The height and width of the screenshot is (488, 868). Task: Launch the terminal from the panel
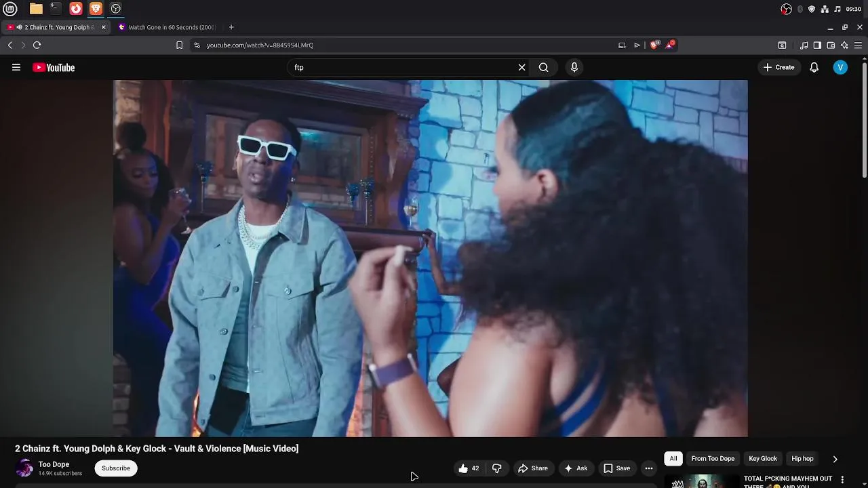[x=56, y=9]
